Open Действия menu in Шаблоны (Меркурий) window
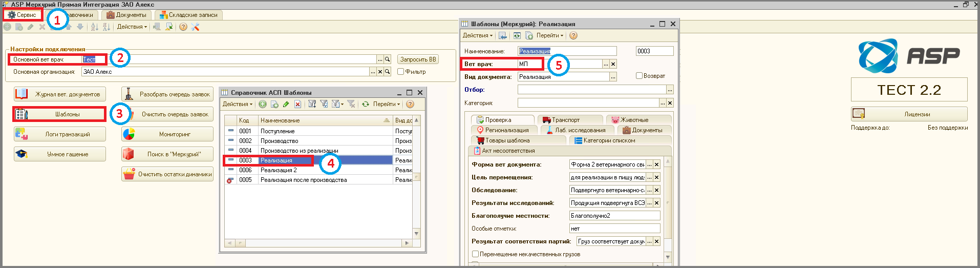980x268 pixels. coord(477,35)
